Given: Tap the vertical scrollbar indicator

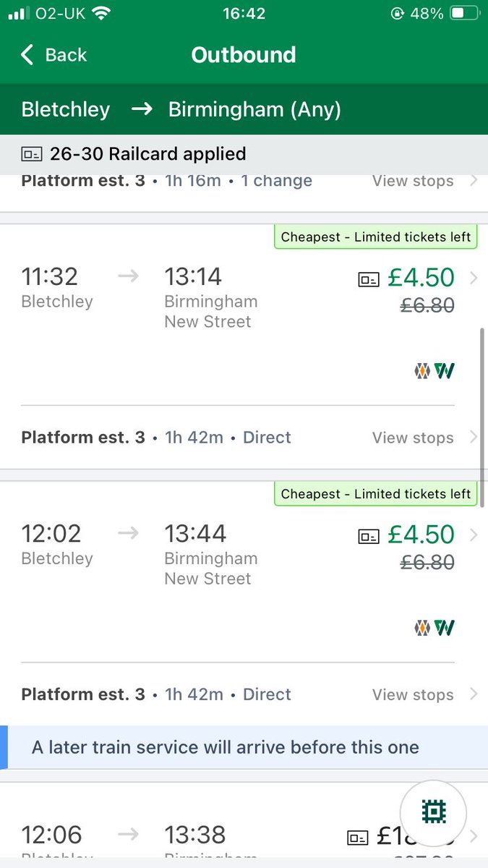Looking at the screenshot, I should point(482,416).
